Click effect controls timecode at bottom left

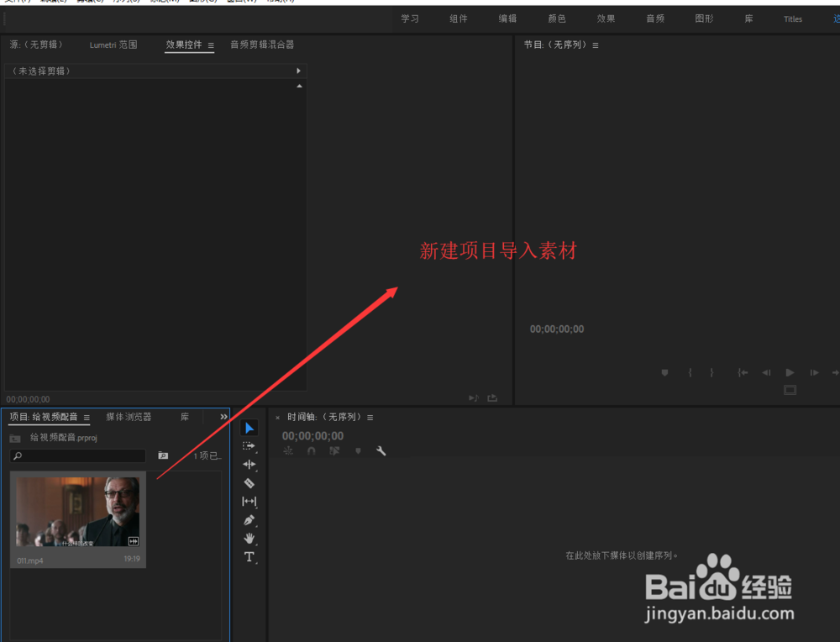[28, 399]
